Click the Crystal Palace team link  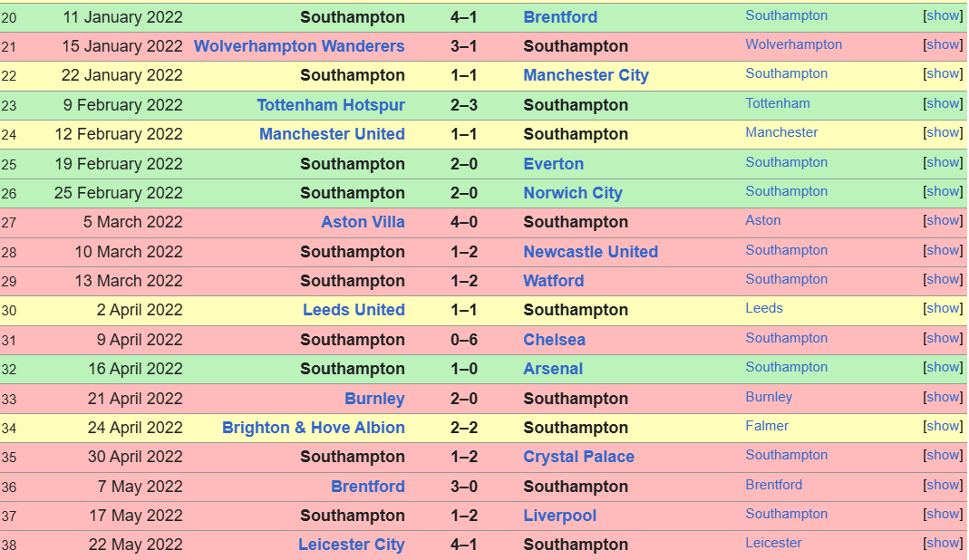point(578,457)
